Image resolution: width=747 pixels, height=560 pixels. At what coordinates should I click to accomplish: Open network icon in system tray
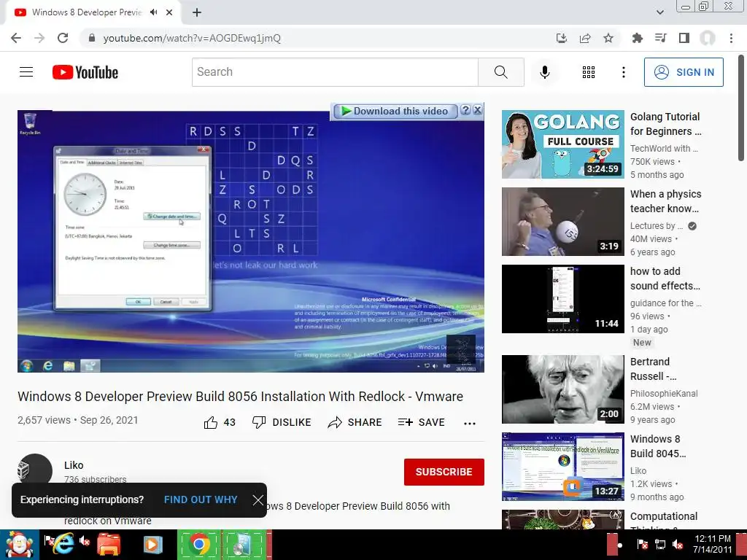[x=659, y=544]
